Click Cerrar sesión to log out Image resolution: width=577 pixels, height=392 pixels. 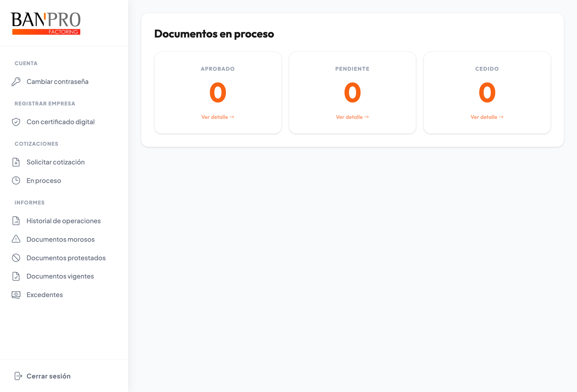coord(49,376)
